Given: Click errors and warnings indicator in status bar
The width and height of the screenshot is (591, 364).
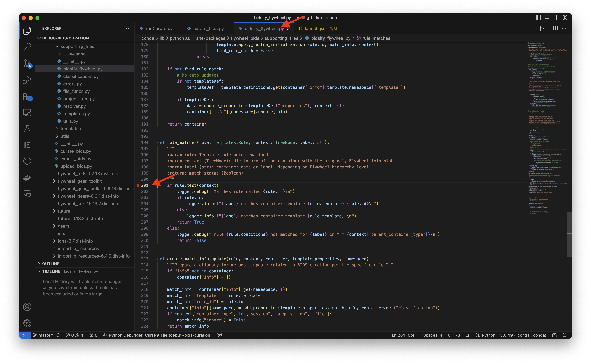Looking at the screenshot, I should coord(74,335).
